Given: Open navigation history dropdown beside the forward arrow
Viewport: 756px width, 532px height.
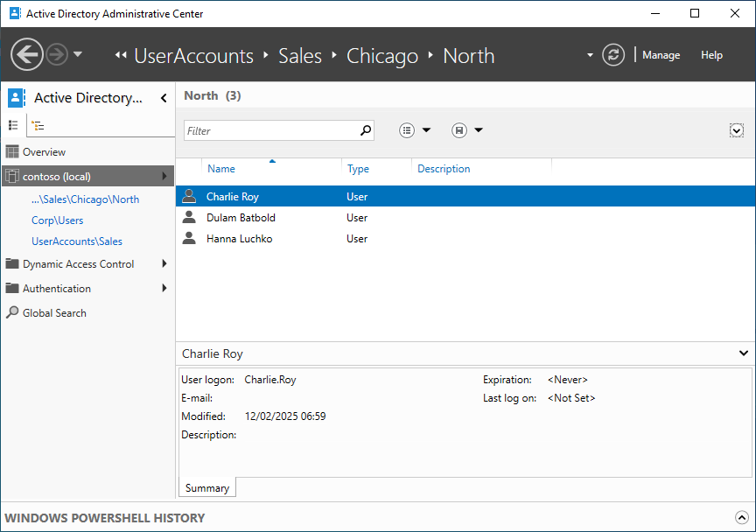Looking at the screenshot, I should [x=78, y=55].
